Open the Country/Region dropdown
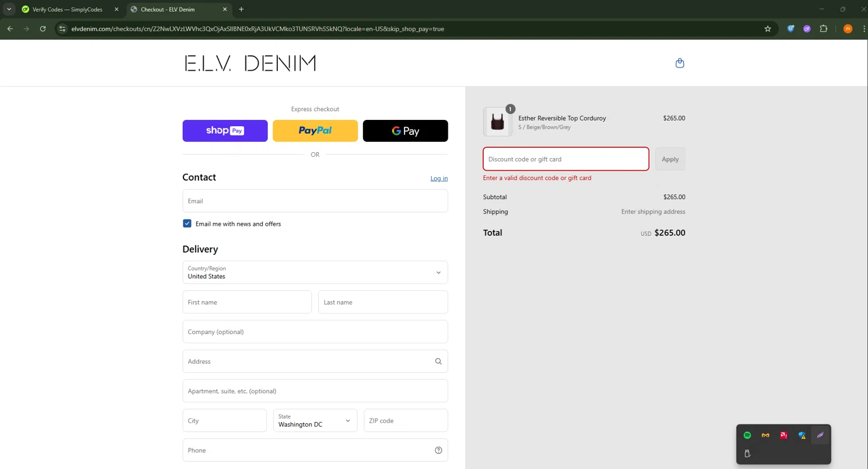 (x=315, y=272)
